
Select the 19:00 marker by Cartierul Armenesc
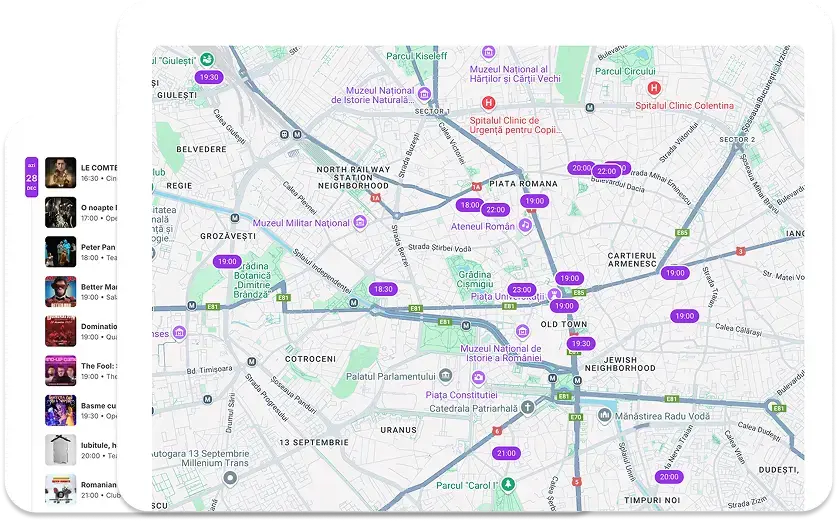(x=675, y=273)
